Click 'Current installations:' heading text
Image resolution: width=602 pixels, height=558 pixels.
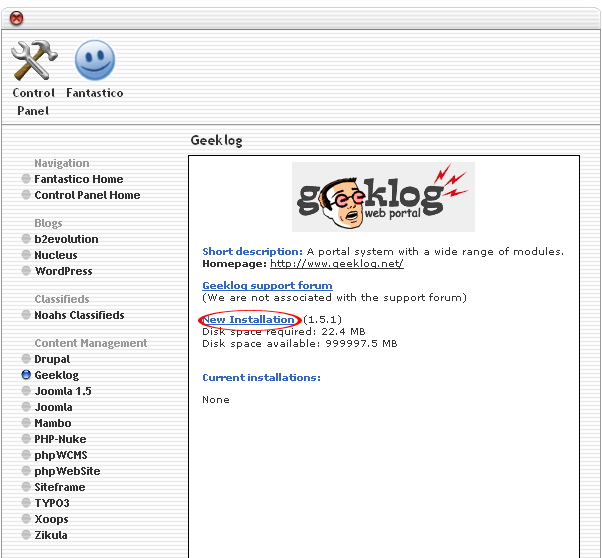click(261, 378)
